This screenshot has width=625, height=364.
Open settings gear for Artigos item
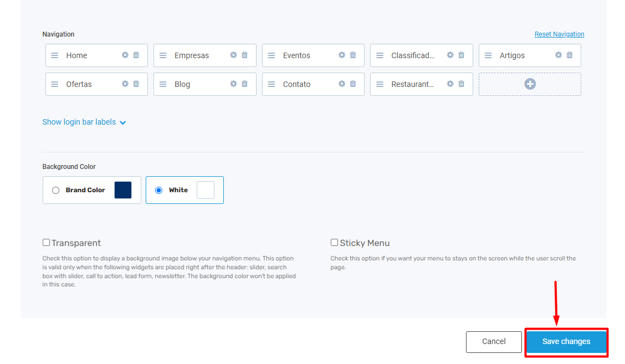pos(559,55)
